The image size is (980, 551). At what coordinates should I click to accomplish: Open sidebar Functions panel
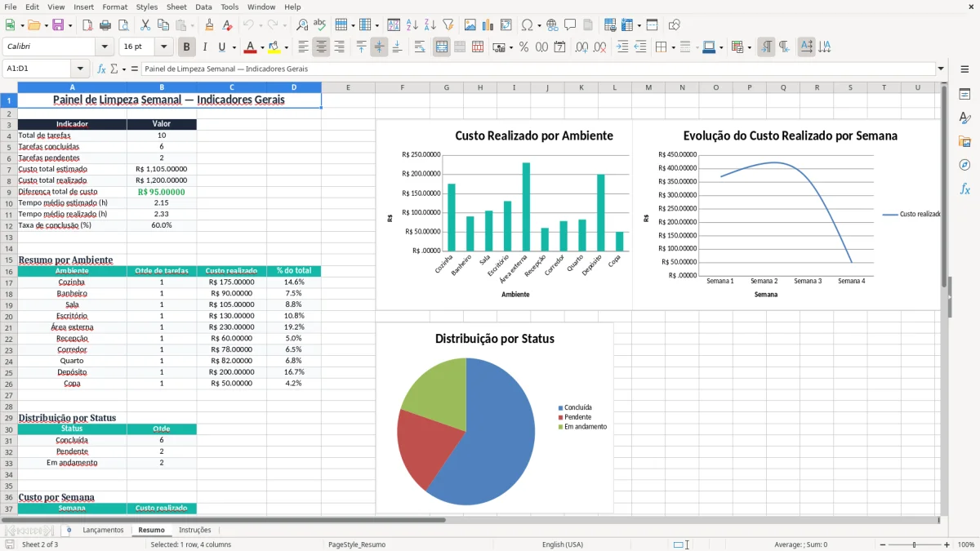(x=964, y=189)
